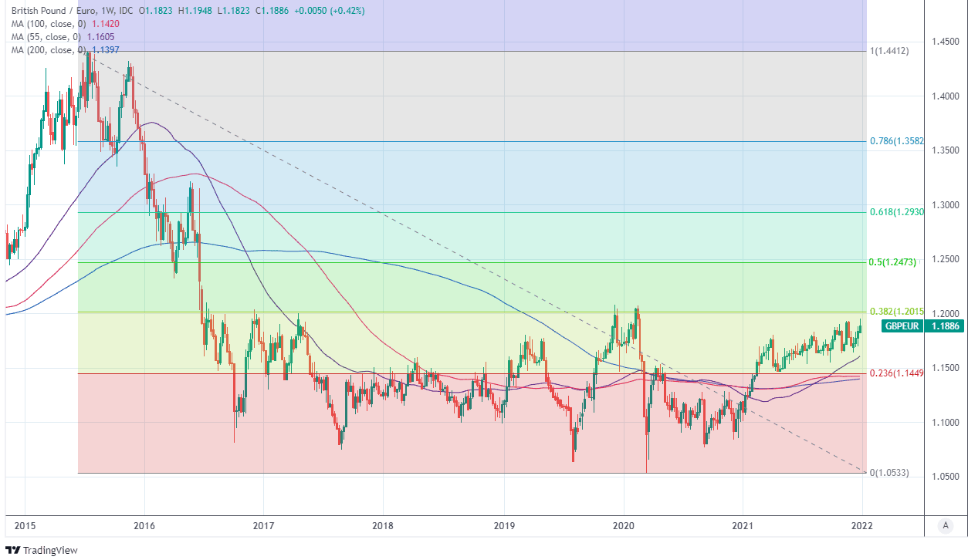Toggle auto-scale with the A button
The height and width of the screenshot is (560, 968).
click(945, 525)
